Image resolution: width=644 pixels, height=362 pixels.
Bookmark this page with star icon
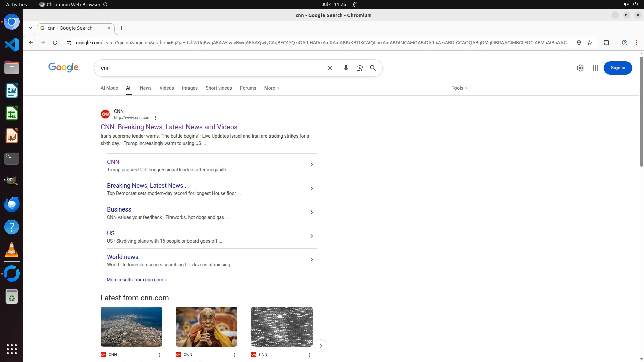pyautogui.click(x=590, y=43)
